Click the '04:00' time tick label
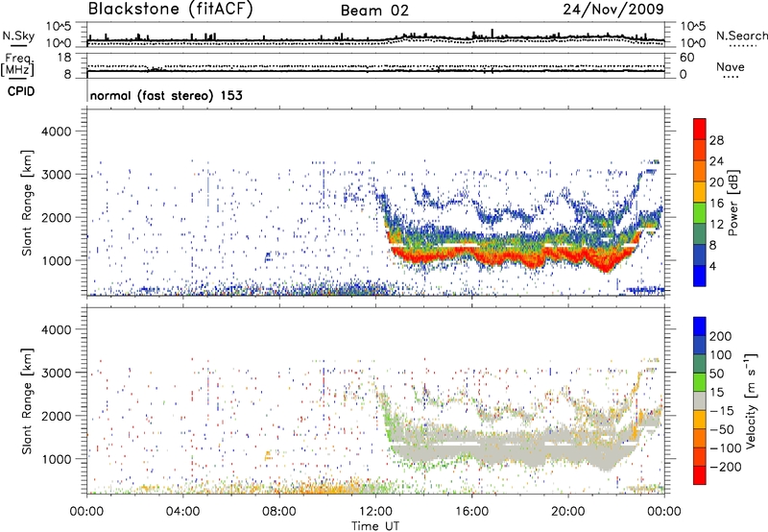 (183, 512)
